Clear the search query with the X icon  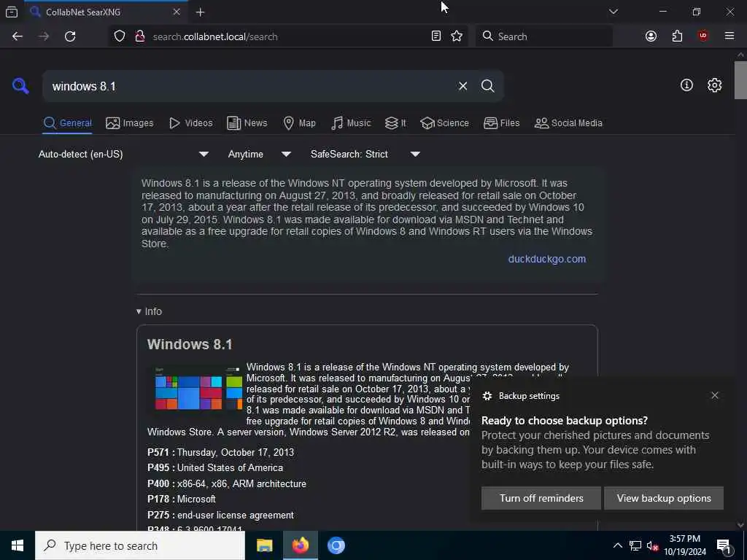pos(462,86)
